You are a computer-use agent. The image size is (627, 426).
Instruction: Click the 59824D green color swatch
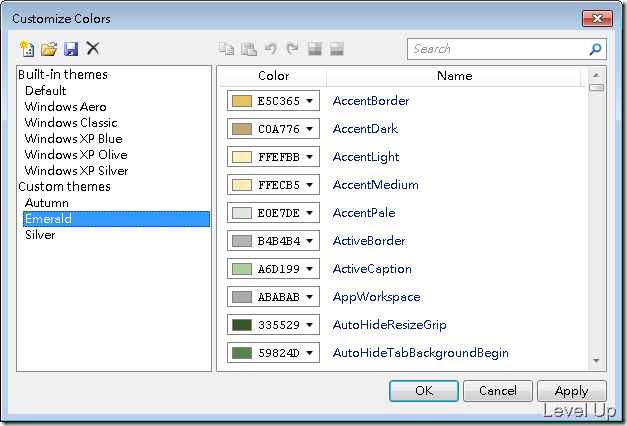(x=242, y=353)
